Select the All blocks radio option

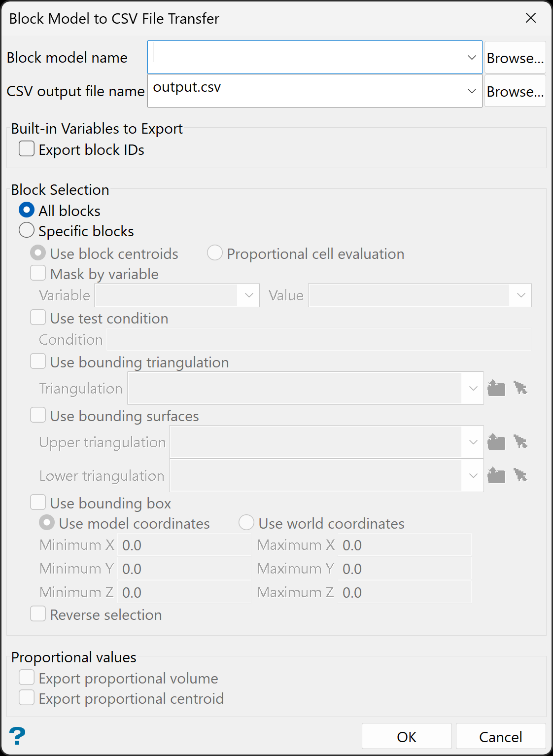point(27,210)
